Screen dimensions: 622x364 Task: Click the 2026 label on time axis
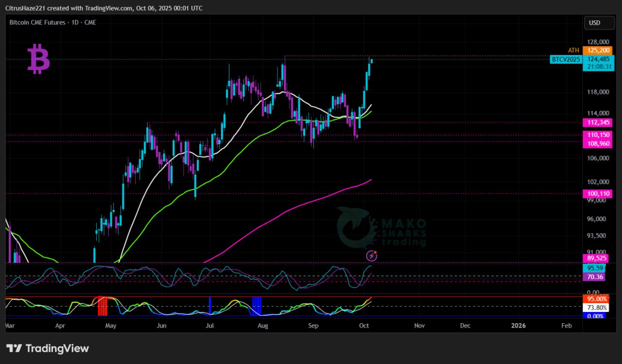[518, 325]
